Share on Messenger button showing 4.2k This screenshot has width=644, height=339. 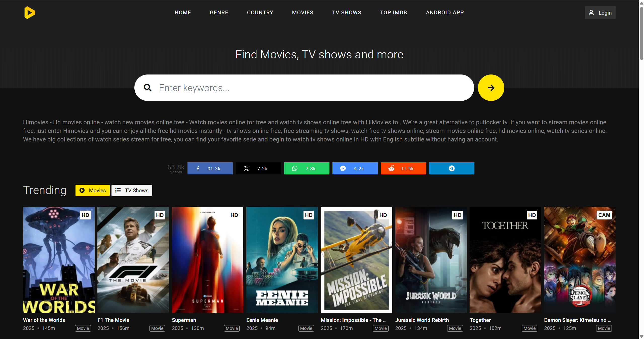(355, 168)
